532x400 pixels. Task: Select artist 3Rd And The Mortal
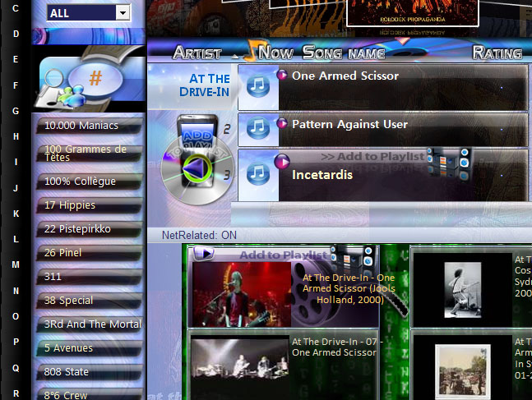[x=90, y=324]
